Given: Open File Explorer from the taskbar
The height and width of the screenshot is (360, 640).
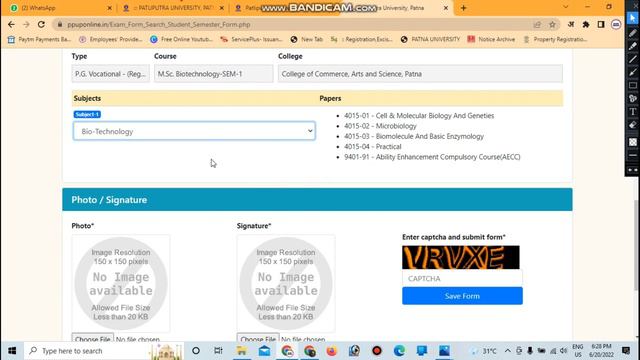Looking at the screenshot, I should (242, 351).
